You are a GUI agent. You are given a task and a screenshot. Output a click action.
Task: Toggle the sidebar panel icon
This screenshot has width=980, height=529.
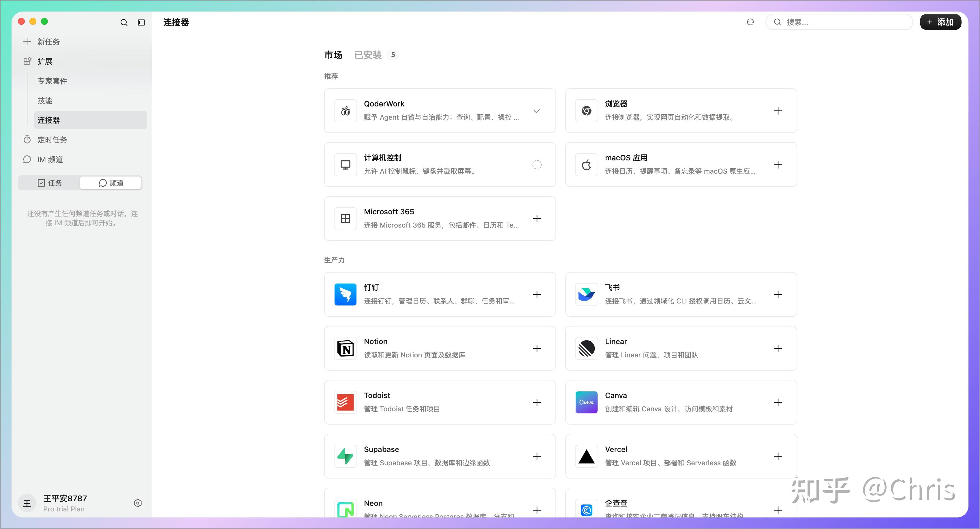click(x=141, y=22)
